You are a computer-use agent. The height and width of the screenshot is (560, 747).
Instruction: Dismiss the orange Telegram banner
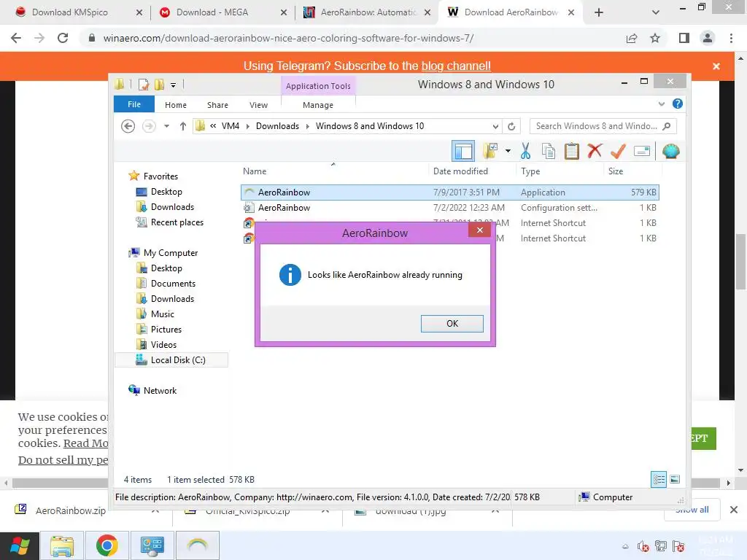[x=716, y=66]
